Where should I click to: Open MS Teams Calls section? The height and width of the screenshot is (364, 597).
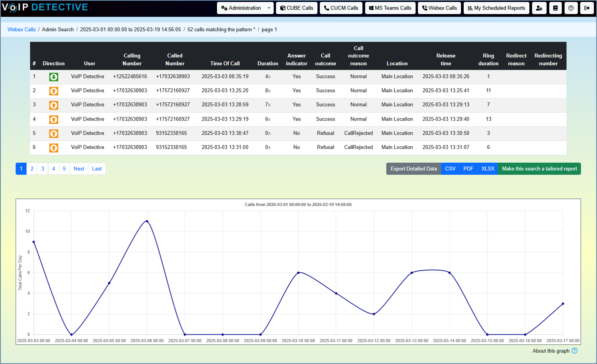coord(390,8)
